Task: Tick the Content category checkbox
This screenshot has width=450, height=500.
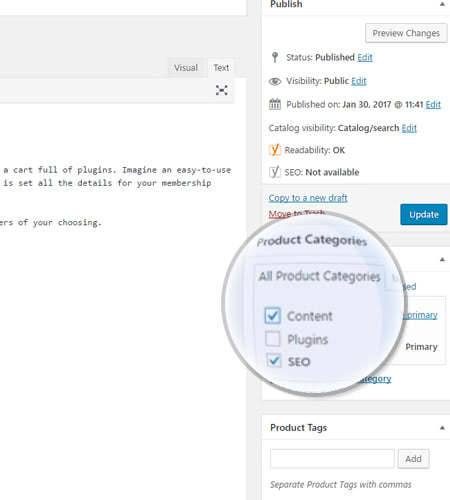Action: tap(273, 315)
